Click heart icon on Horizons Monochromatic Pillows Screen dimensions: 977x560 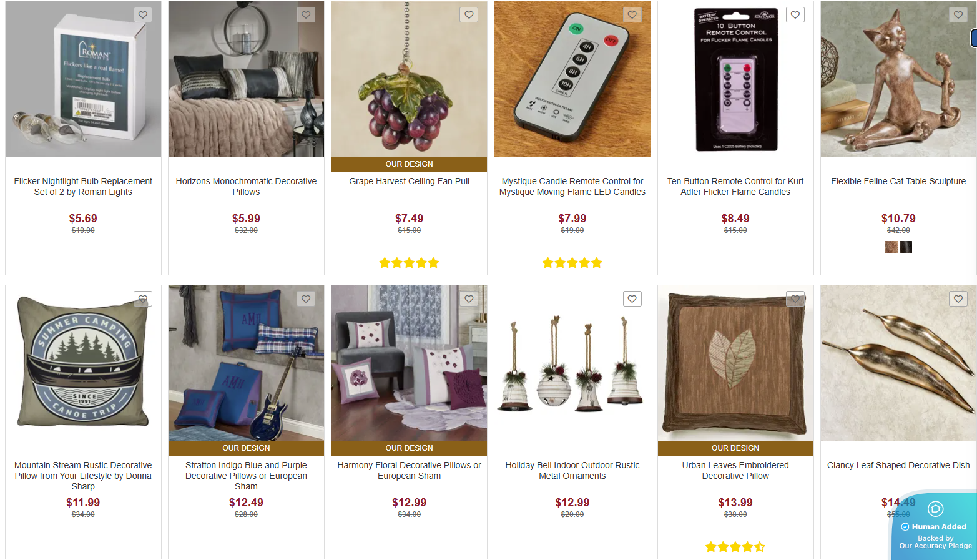coord(306,15)
